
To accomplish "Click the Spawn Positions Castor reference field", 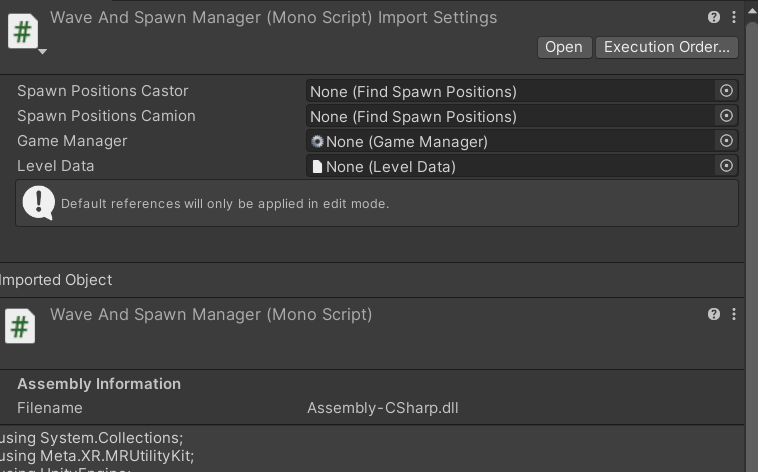I will 510,91.
